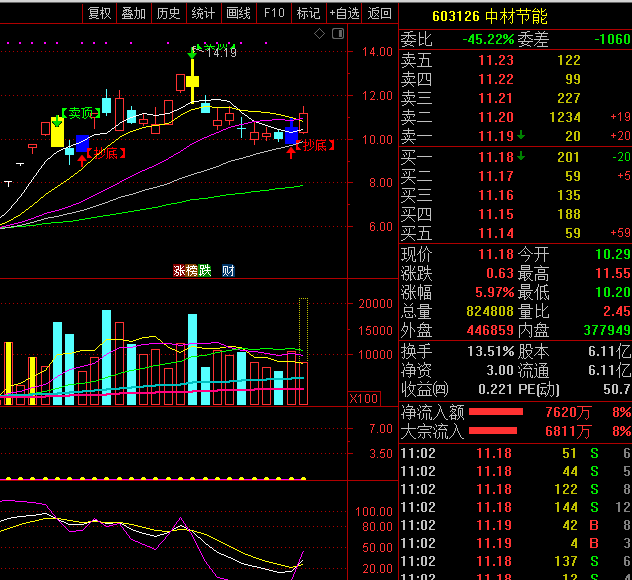
Task: Select the 11:02 trade of 42 lots B
Action: coord(516,525)
